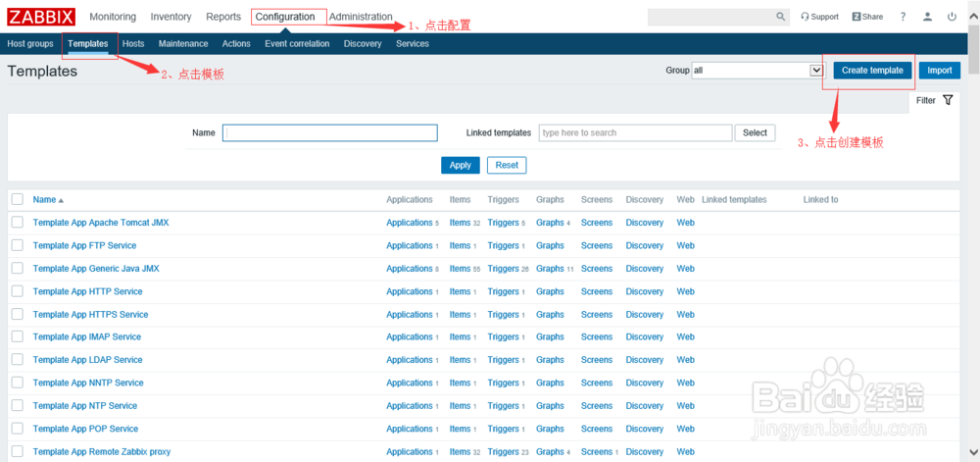980x462 pixels.
Task: Switch to the Hosts tab
Action: [133, 44]
